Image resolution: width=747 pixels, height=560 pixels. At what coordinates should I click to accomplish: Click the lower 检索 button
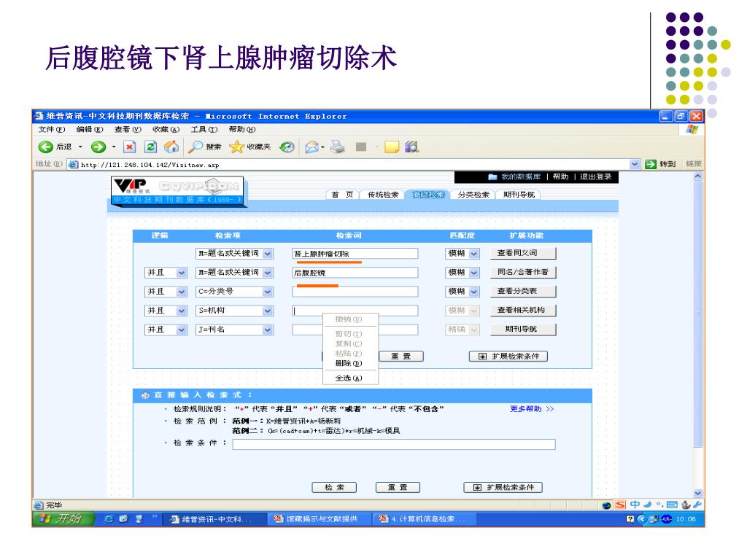[x=334, y=488]
